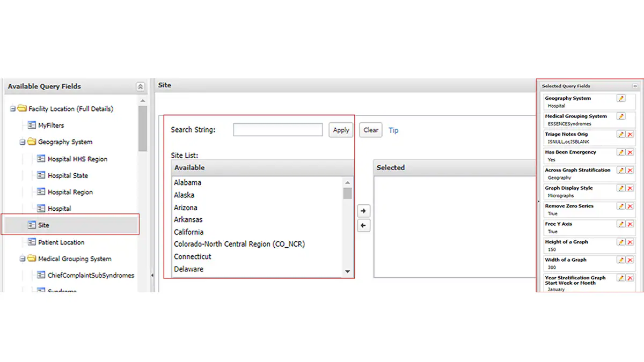Edit the Medical Grouping System field

point(621,116)
